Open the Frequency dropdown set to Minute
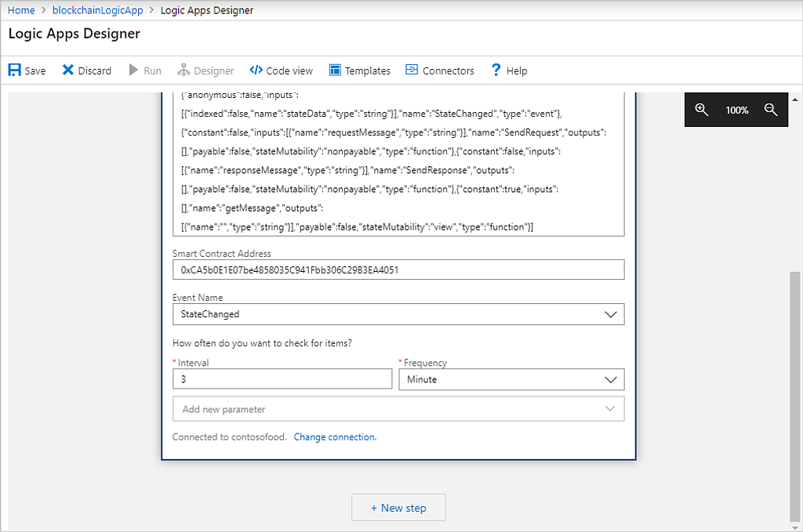 point(611,379)
